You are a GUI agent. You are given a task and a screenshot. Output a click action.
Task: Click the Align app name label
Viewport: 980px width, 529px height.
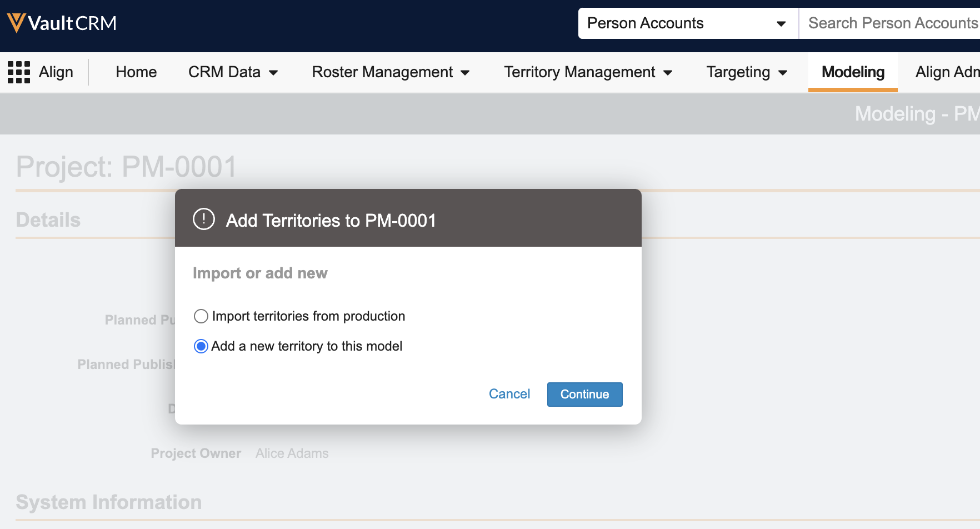pyautogui.click(x=56, y=72)
